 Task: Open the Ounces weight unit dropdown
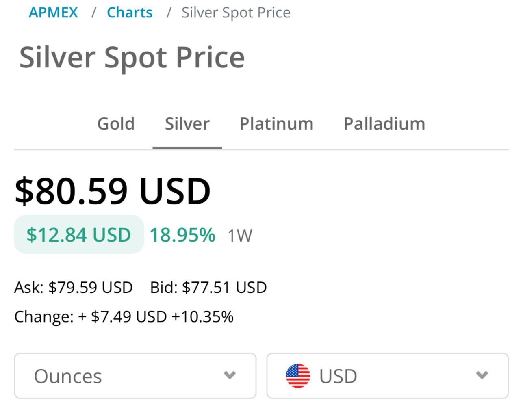(135, 376)
